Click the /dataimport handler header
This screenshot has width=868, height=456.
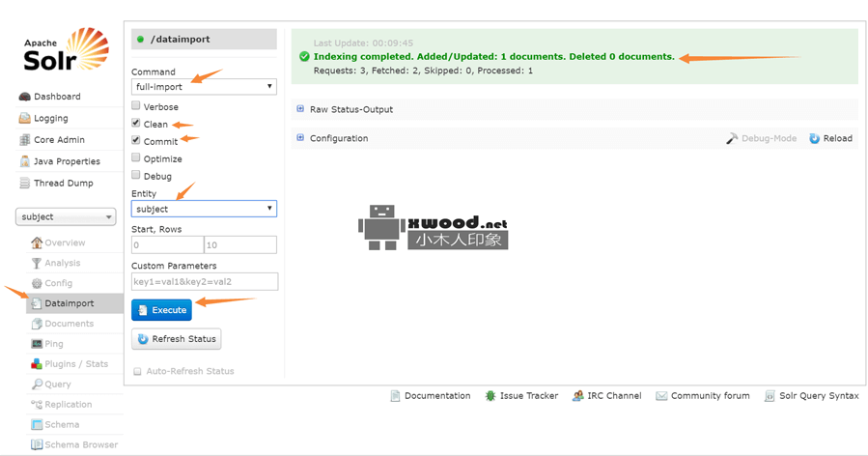pyautogui.click(x=204, y=40)
